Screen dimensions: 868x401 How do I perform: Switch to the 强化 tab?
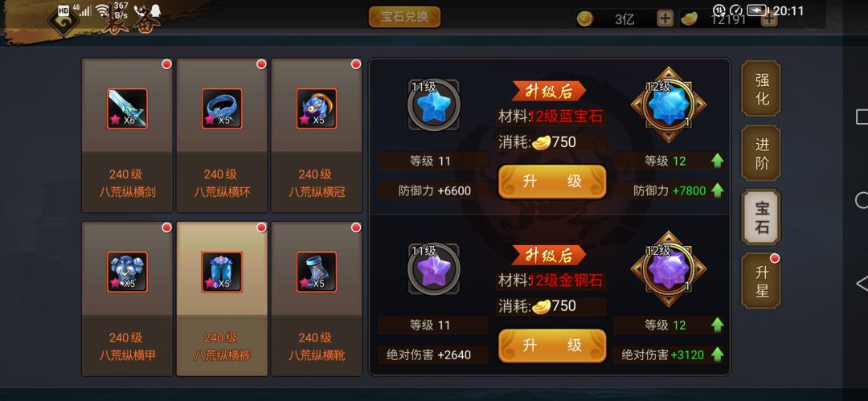click(x=761, y=88)
